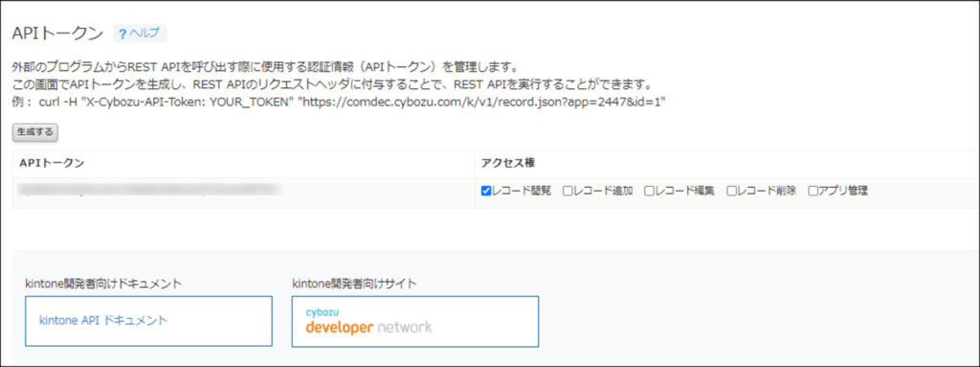Click the アプリ管理 label text
980x367 pixels.
843,191
